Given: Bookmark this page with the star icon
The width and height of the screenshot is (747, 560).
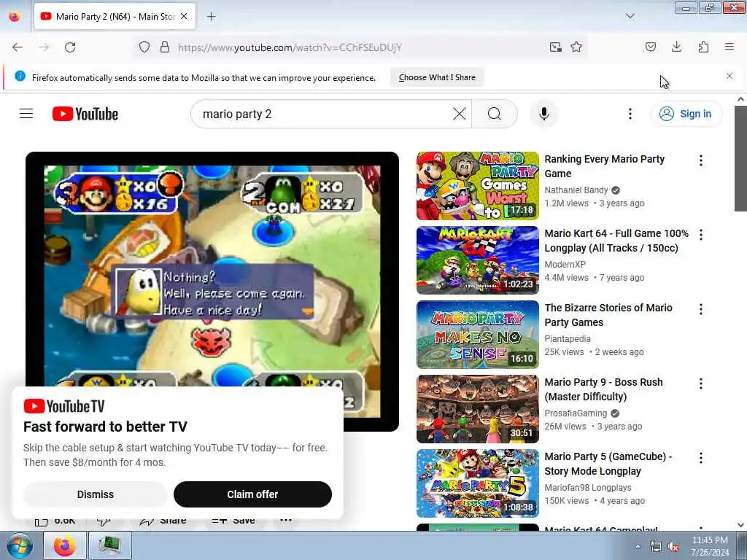Looking at the screenshot, I should click(x=576, y=47).
